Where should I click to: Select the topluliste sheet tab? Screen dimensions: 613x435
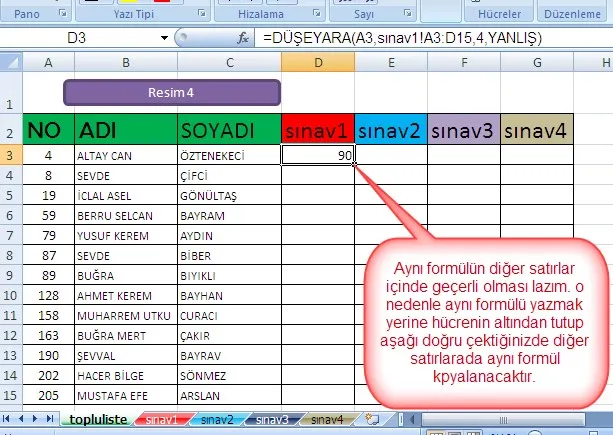click(x=97, y=420)
